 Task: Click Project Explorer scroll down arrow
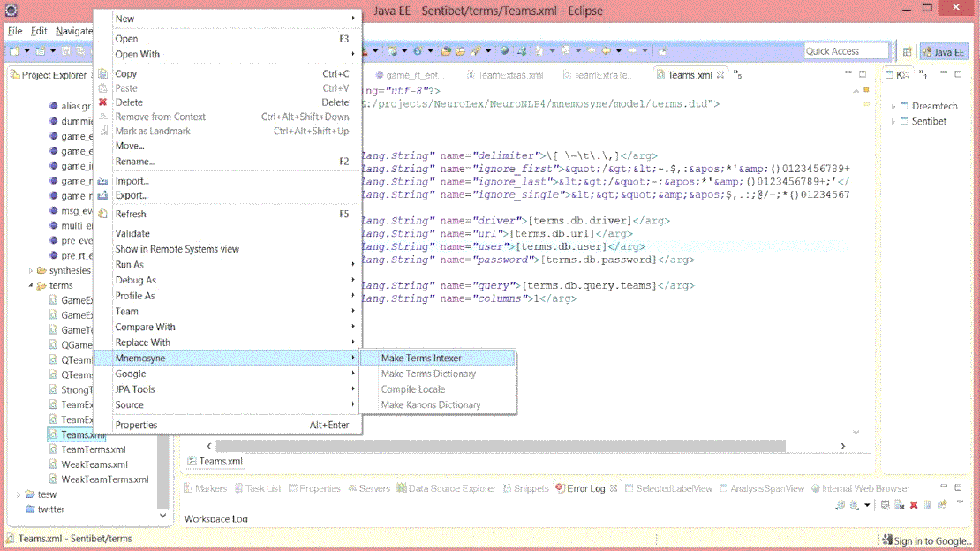click(x=162, y=516)
